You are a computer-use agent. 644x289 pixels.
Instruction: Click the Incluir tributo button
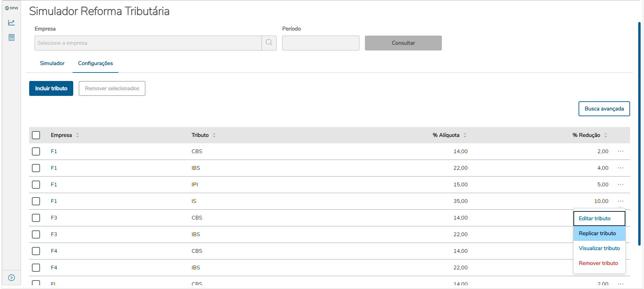pyautogui.click(x=51, y=88)
